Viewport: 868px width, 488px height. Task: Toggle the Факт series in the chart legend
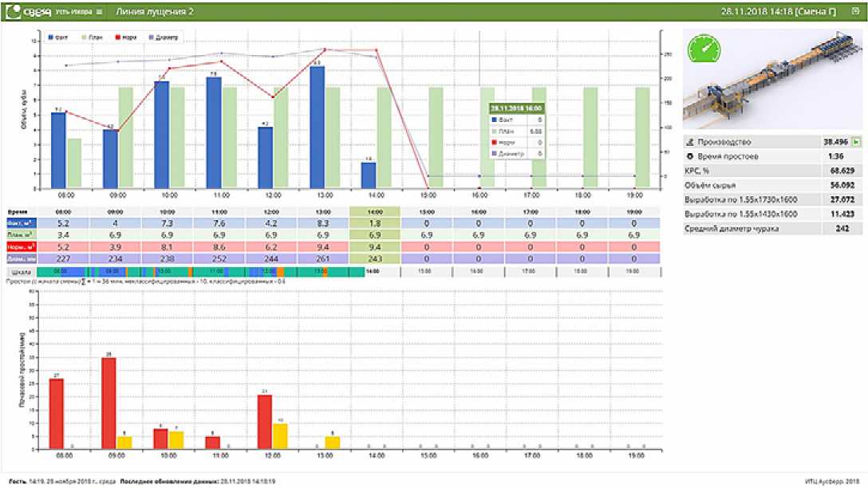click(58, 37)
